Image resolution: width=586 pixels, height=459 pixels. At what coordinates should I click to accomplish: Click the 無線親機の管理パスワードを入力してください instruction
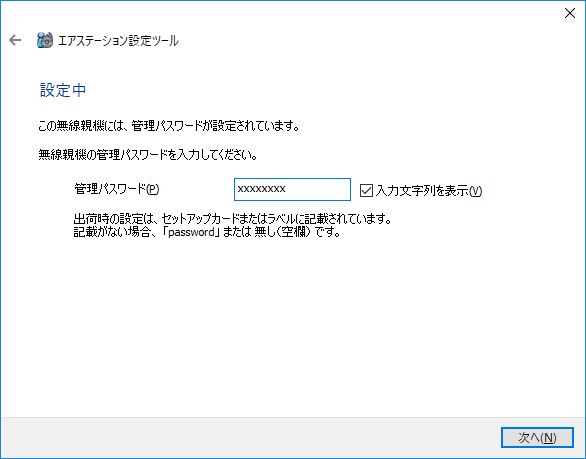(148, 154)
